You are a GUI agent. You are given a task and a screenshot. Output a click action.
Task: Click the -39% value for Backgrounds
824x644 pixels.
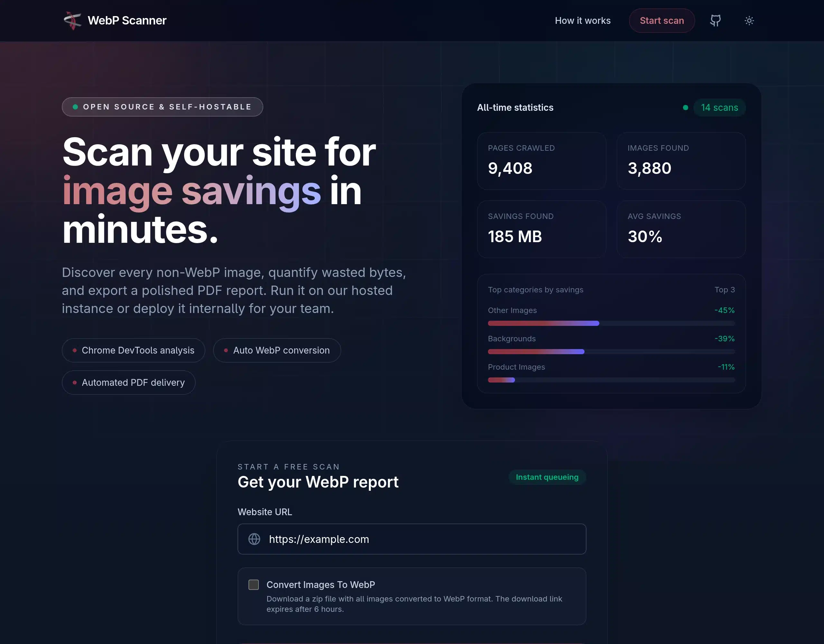725,339
